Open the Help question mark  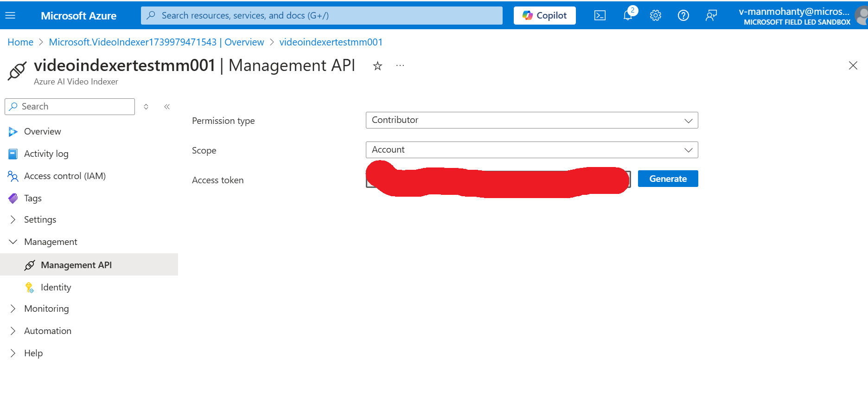[683, 15]
